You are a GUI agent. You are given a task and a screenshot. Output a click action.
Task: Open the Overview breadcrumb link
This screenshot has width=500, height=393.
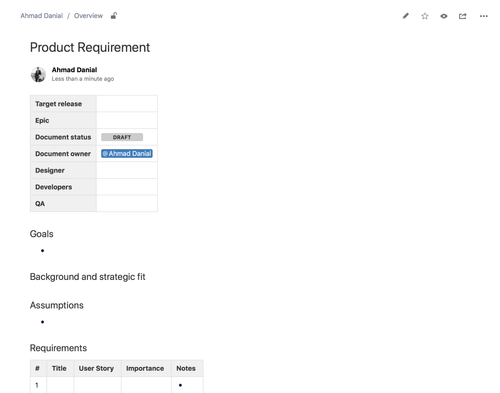point(88,16)
